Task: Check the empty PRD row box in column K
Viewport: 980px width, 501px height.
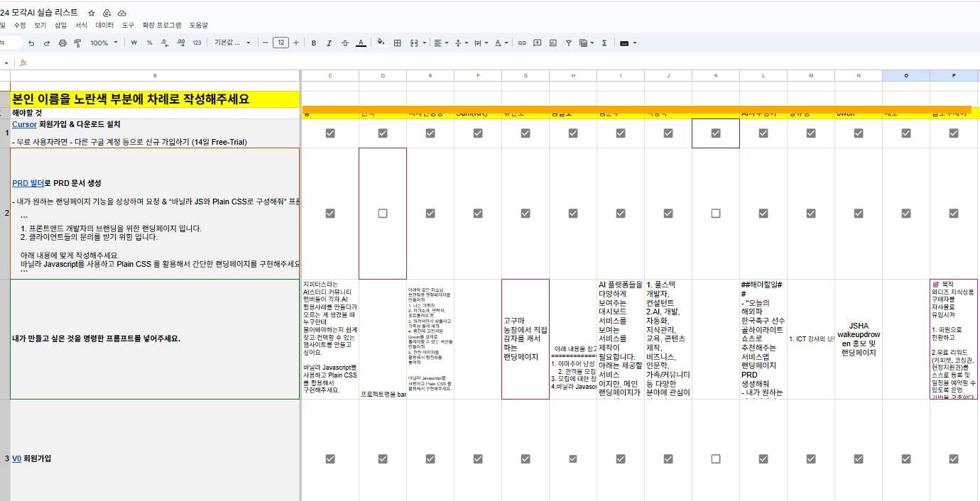Action: click(x=716, y=213)
